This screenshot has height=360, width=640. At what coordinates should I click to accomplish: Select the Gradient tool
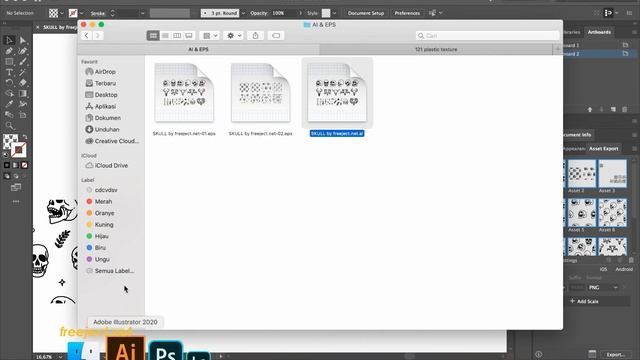tap(23, 93)
